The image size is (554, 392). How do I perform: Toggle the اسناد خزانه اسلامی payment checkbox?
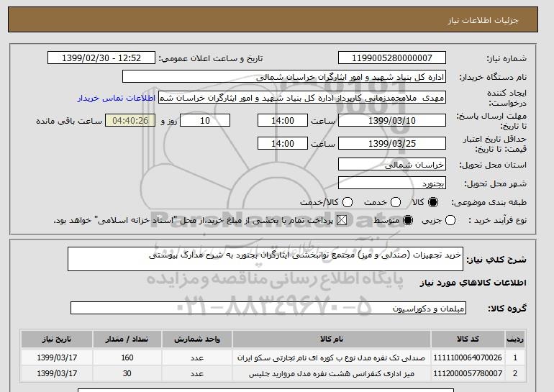coord(342,220)
